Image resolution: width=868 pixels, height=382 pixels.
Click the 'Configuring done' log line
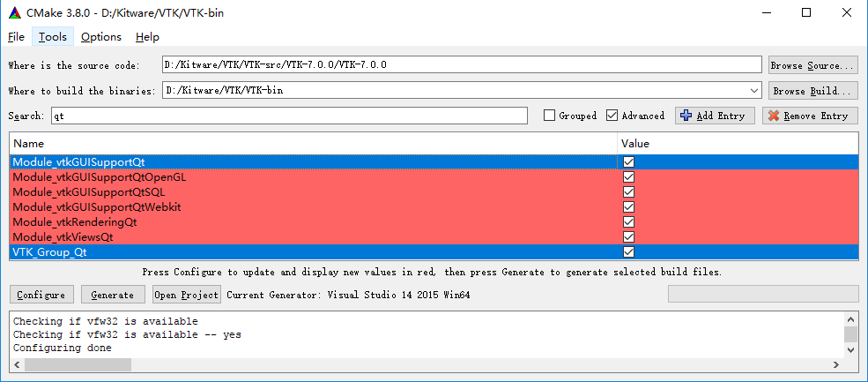point(62,348)
